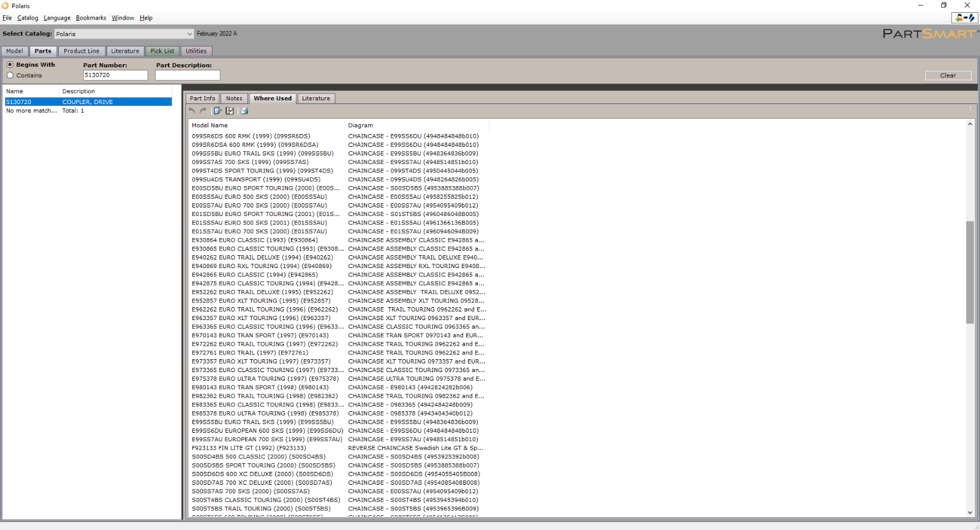Click the Diagram column header
This screenshot has width=980, height=530.
pos(361,125)
